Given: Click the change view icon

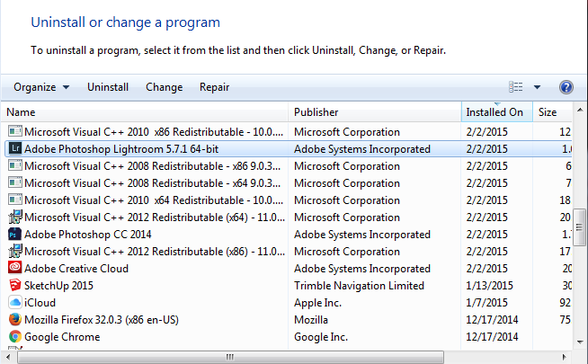Looking at the screenshot, I should [516, 87].
